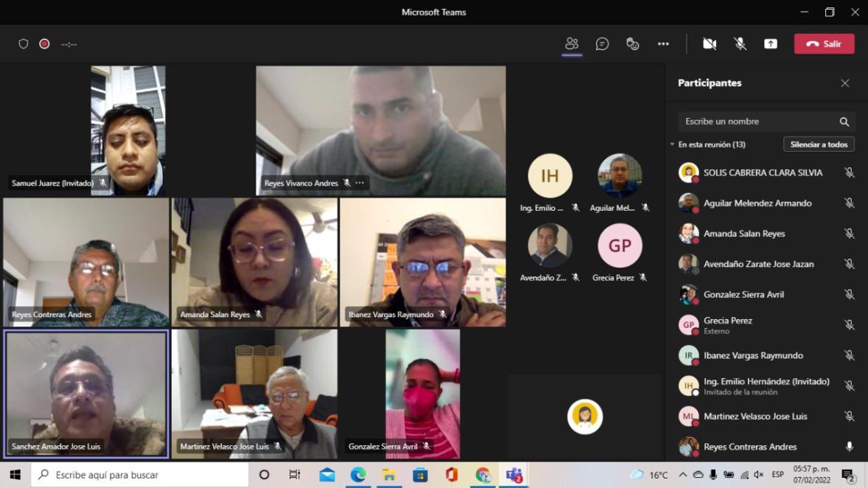Click the show participants icon

point(572,44)
